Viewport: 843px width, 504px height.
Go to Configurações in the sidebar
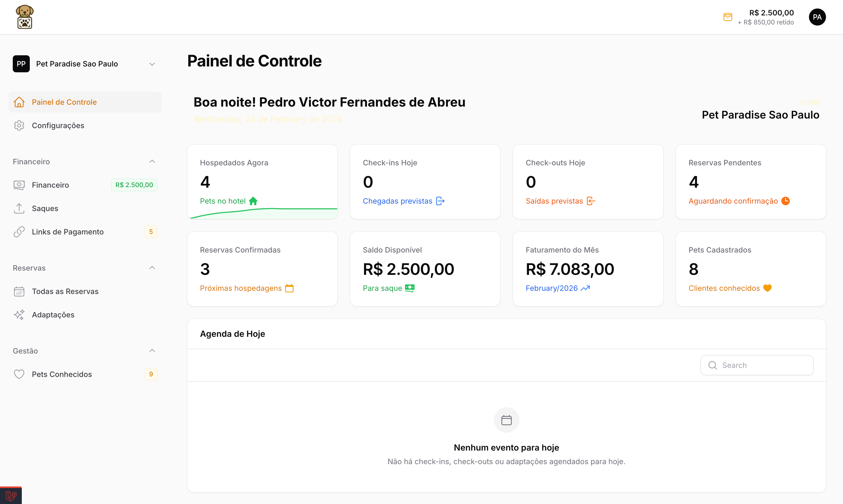(x=58, y=126)
